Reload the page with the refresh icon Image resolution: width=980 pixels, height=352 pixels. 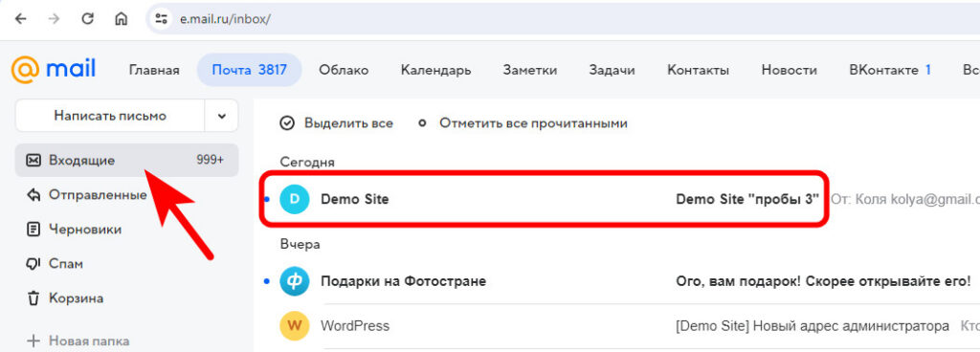[87, 18]
